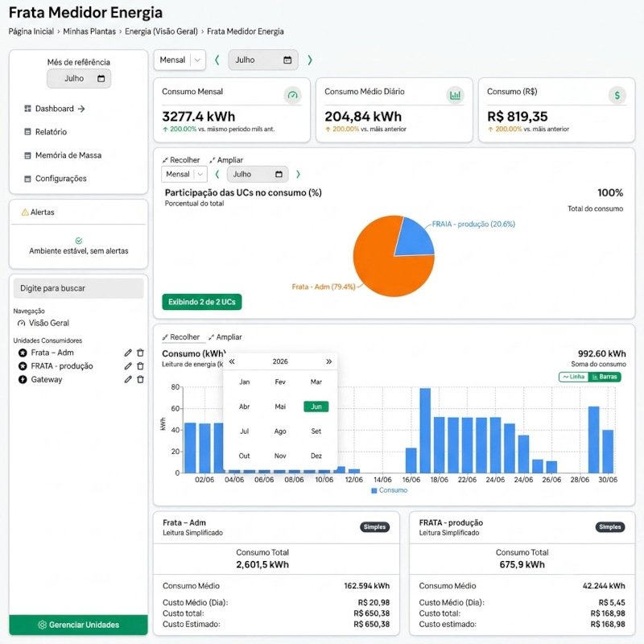644x644 pixels.
Task: Go to next year with the double-arrow icon
Action: tap(328, 361)
